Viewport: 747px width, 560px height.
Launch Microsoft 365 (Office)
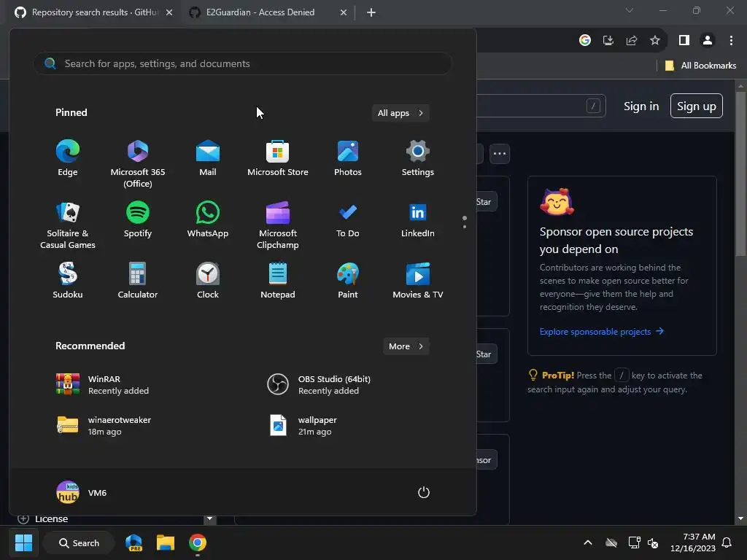click(138, 163)
